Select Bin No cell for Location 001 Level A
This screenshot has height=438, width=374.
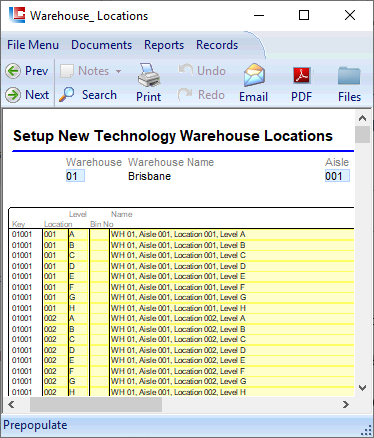(99, 234)
